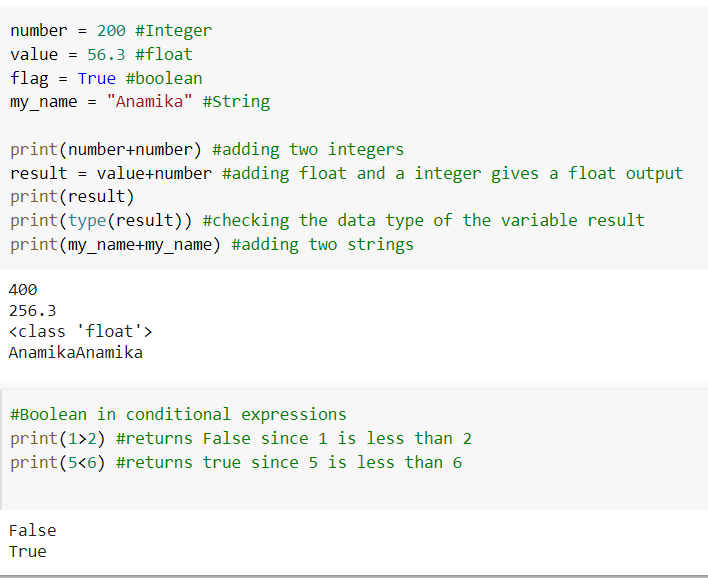Click comment '#adding two integers'

(x=308, y=149)
